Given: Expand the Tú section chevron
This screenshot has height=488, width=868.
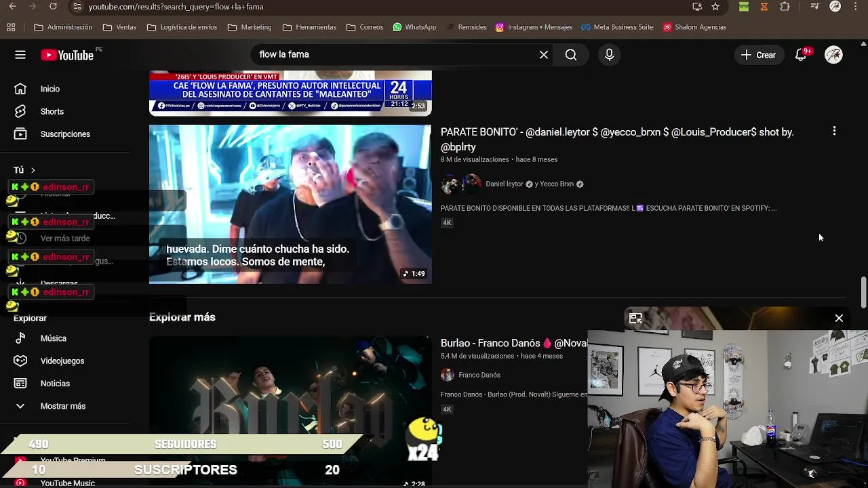Looking at the screenshot, I should (x=33, y=170).
